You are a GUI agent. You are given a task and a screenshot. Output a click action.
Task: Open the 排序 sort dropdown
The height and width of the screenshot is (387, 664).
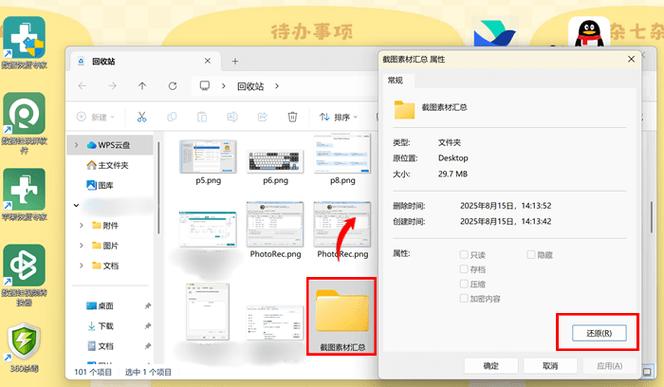(338, 117)
